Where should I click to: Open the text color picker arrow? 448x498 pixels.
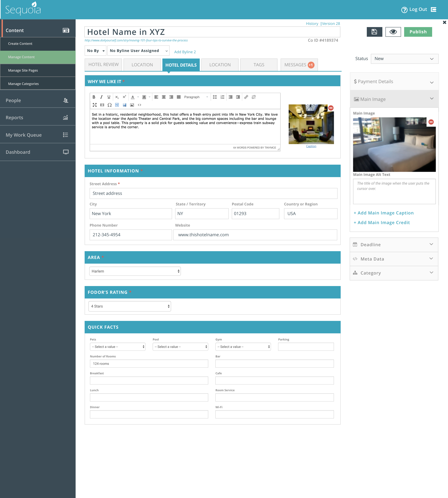(x=138, y=97)
